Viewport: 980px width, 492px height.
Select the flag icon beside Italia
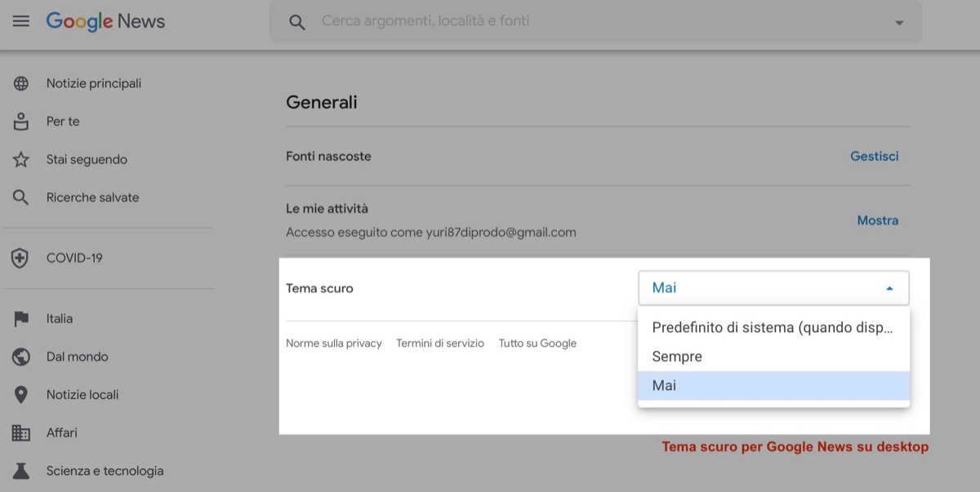20,318
